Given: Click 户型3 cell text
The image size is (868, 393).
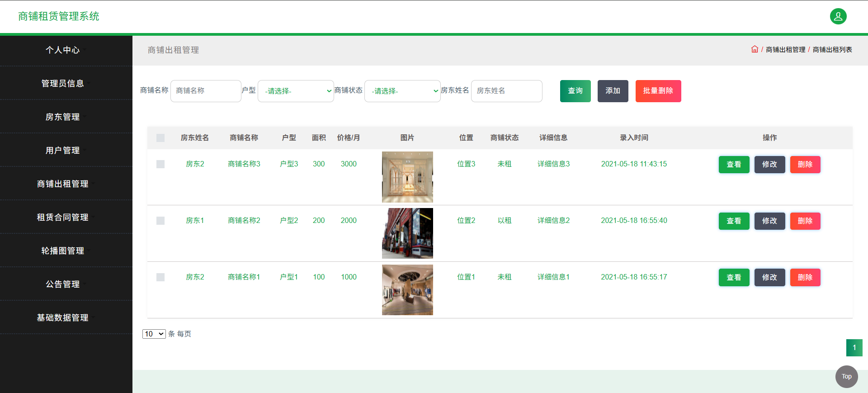Looking at the screenshot, I should click(289, 164).
